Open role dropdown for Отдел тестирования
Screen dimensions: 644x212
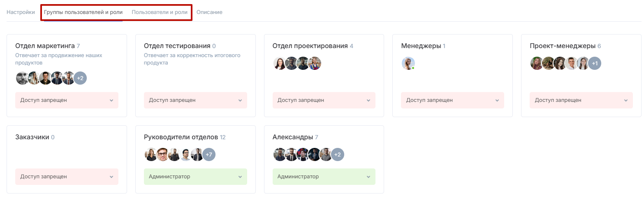tap(195, 100)
